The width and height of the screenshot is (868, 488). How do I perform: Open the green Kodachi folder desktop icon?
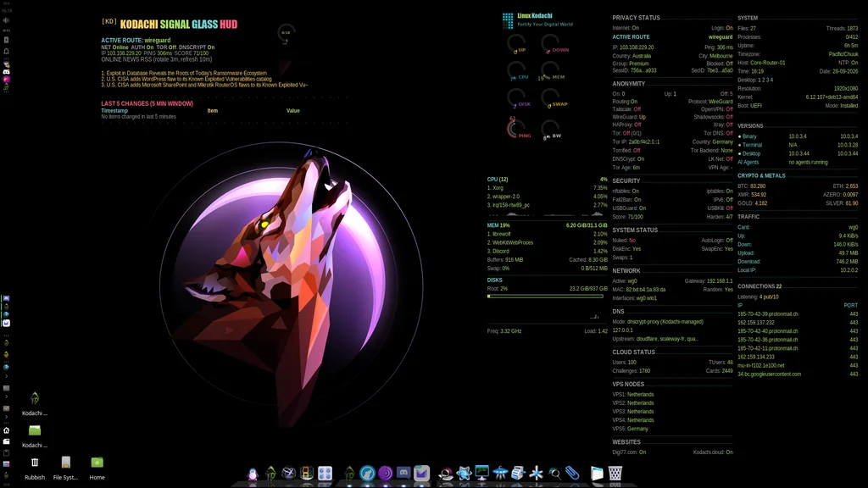pos(34,436)
